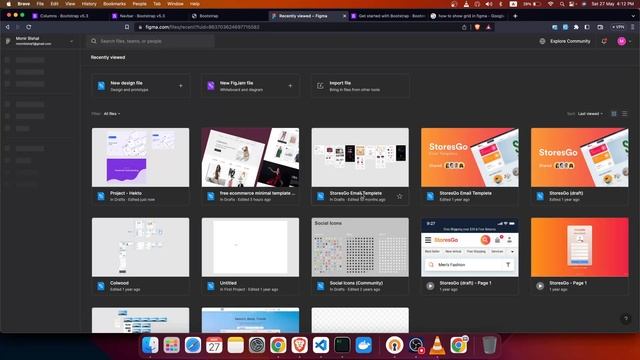The width and height of the screenshot is (640, 360).
Task: Open the All files filter dropdown
Action: point(112,114)
